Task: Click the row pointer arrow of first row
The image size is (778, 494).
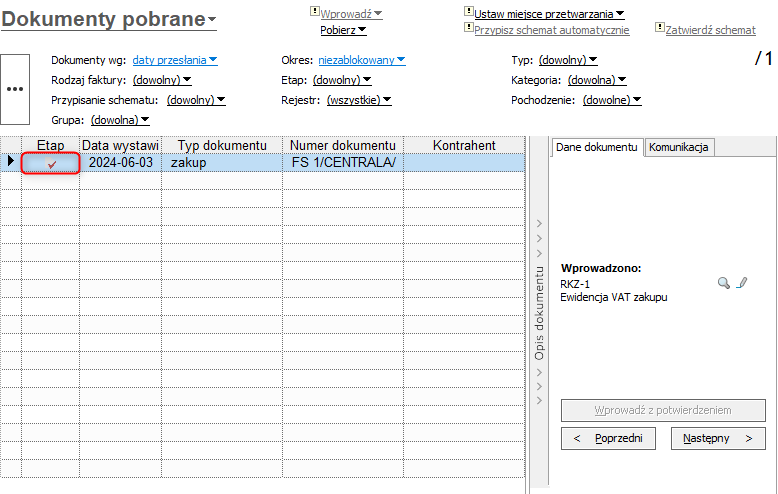Action: click(10, 161)
